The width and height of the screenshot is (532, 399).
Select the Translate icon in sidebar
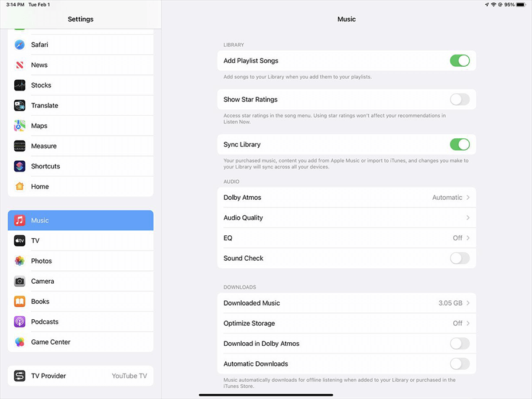point(20,106)
